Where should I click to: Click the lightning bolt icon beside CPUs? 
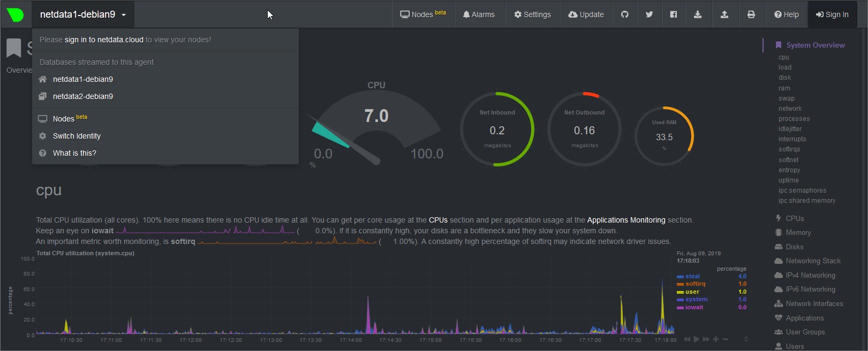pos(778,218)
